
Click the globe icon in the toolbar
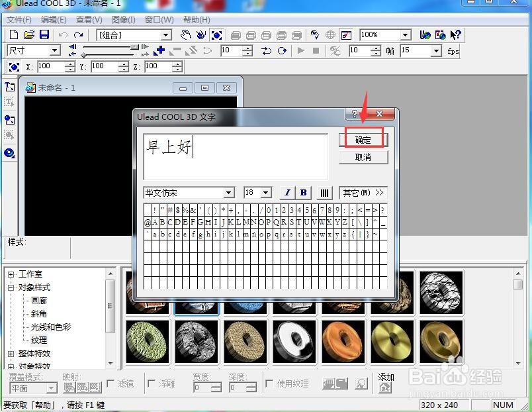pyautogui.click(x=330, y=34)
